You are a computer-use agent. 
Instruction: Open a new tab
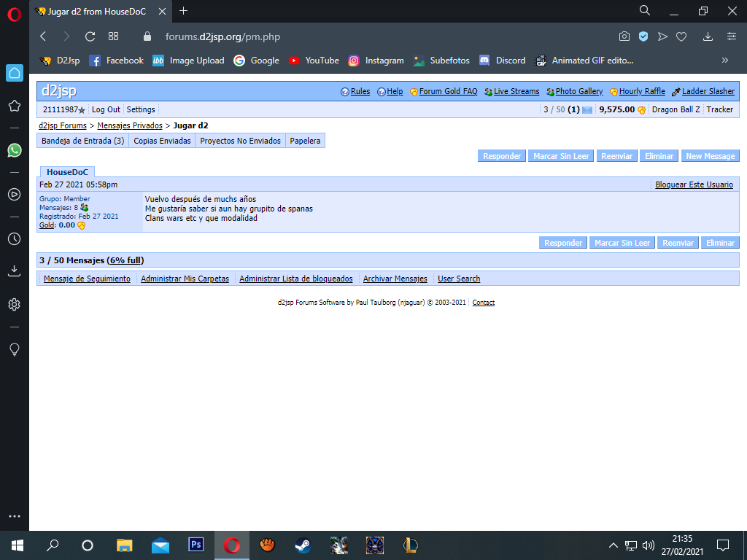pos(183,11)
